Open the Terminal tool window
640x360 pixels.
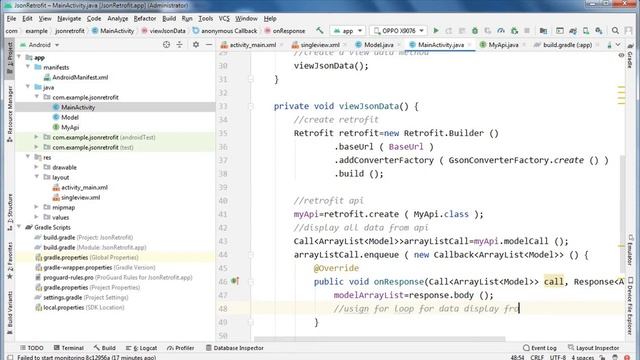click(69, 348)
